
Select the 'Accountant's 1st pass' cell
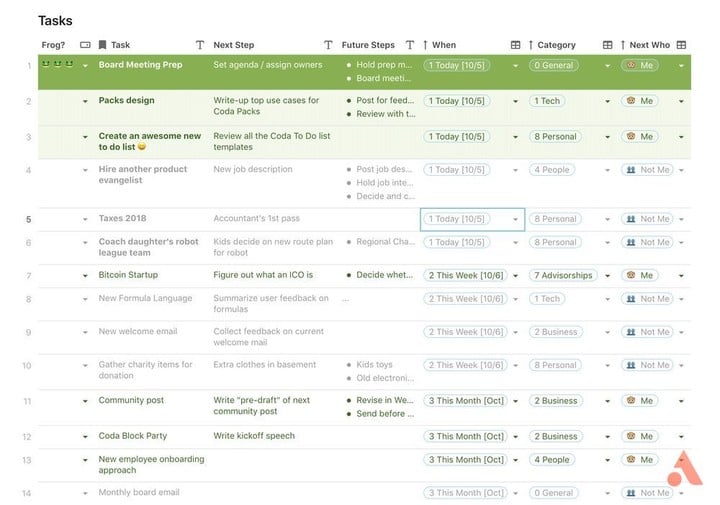(x=256, y=219)
